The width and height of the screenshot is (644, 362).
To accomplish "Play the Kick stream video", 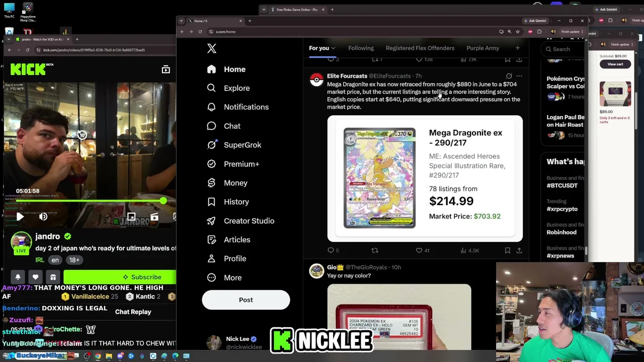I will coord(20,217).
